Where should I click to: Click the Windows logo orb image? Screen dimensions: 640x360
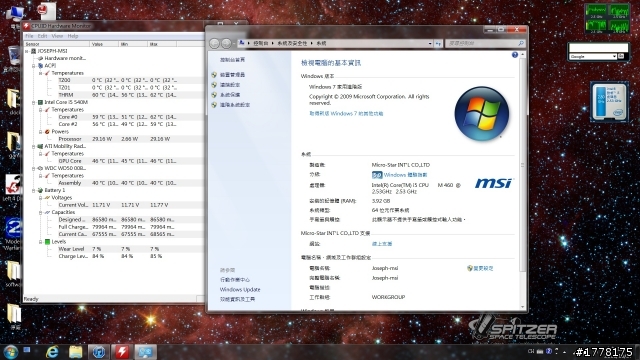pos(482,113)
